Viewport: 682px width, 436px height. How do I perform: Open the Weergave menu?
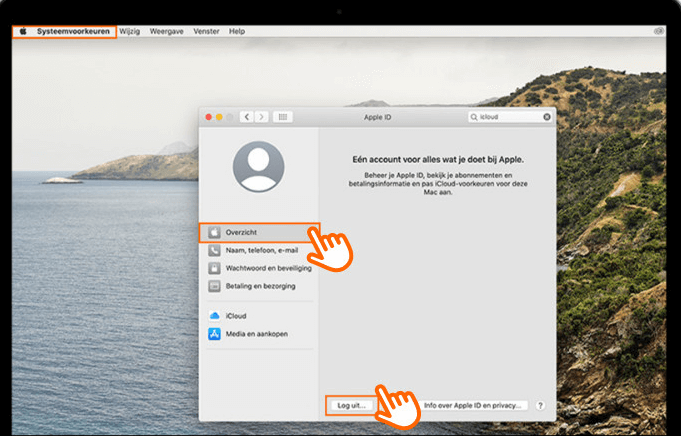coord(167,31)
